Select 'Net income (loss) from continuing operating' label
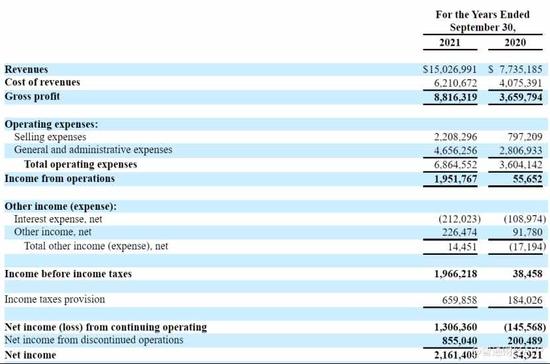This screenshot has height=364, width=550. tap(106, 327)
